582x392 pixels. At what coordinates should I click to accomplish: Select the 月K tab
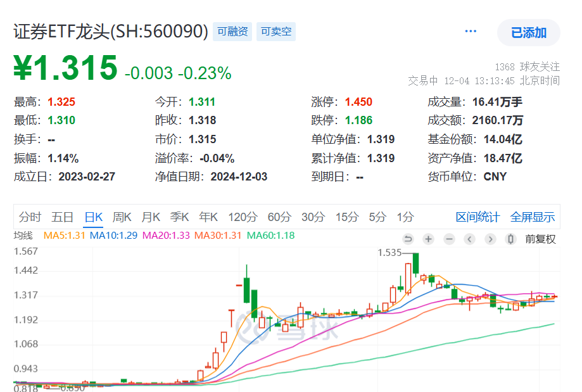(150, 217)
